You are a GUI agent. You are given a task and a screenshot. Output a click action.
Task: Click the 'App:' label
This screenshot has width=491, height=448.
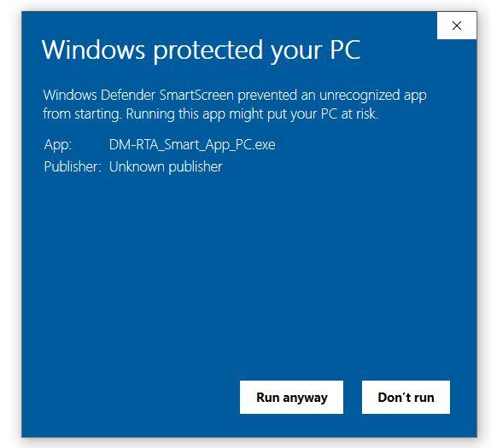[58, 145]
